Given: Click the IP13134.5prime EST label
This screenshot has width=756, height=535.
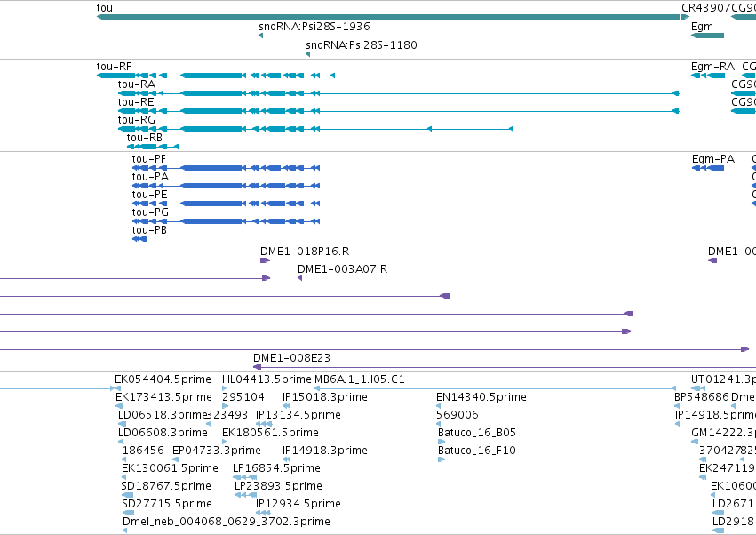Looking at the screenshot, I should (x=298, y=415).
